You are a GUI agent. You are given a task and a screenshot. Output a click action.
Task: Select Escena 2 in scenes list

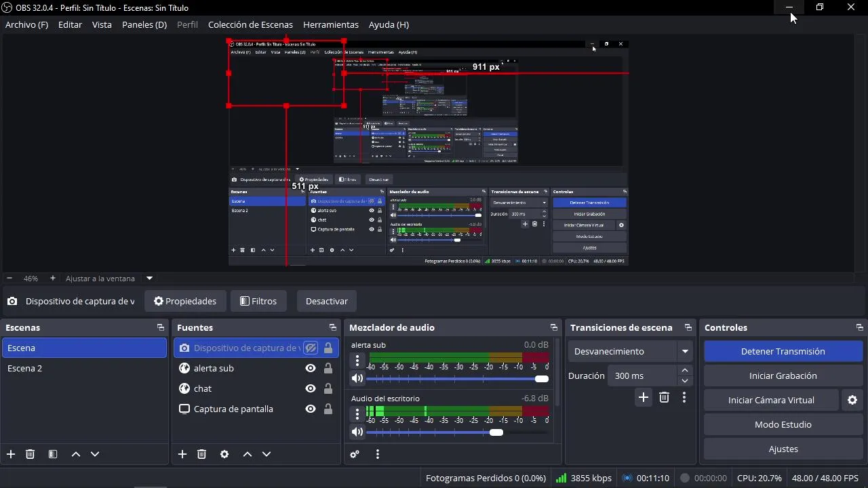coord(84,368)
